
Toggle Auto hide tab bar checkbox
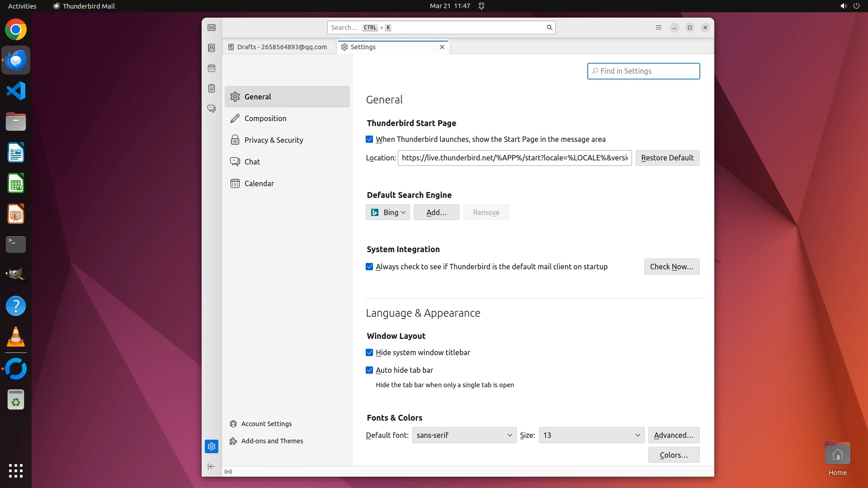pyautogui.click(x=369, y=370)
